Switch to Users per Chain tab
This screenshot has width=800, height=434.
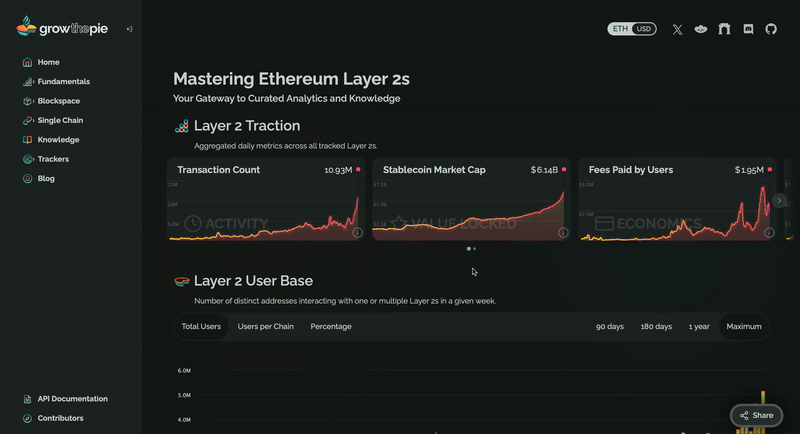(265, 326)
